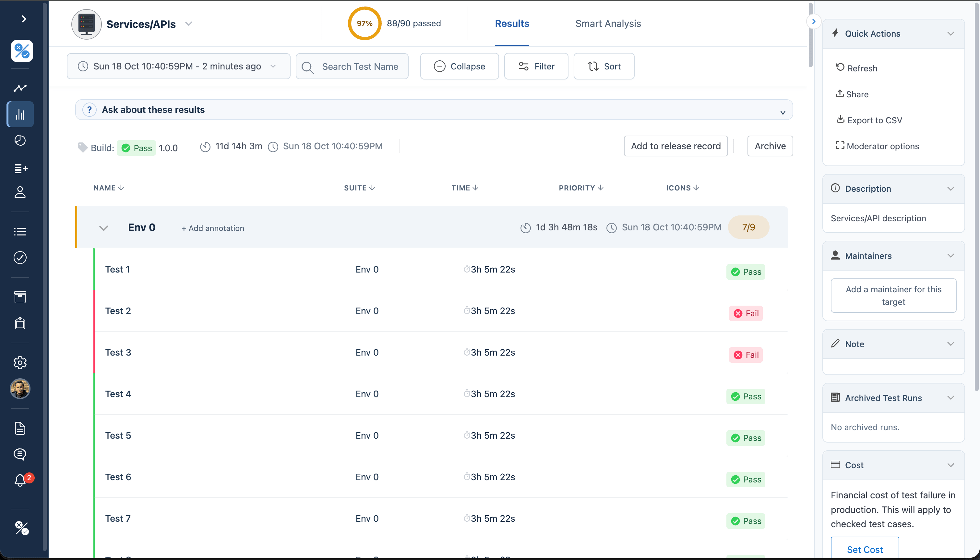
Task: Select the bar chart results icon
Action: coord(20,114)
